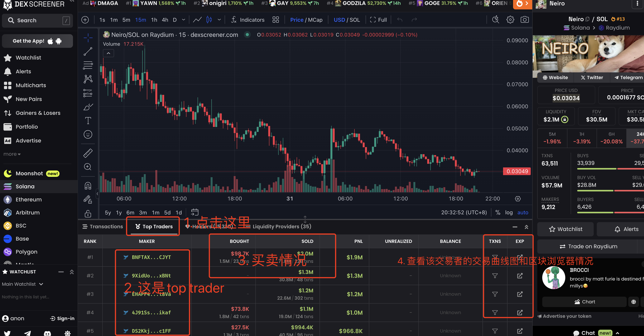Open the go to date calendar icon
This screenshot has height=336, width=644.
coord(195,212)
